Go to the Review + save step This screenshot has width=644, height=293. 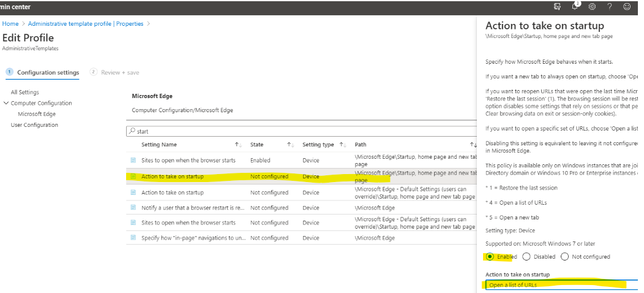click(x=115, y=72)
